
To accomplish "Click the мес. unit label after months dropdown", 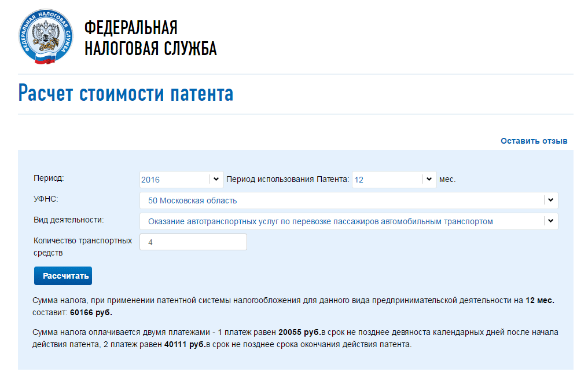I will tap(447, 180).
